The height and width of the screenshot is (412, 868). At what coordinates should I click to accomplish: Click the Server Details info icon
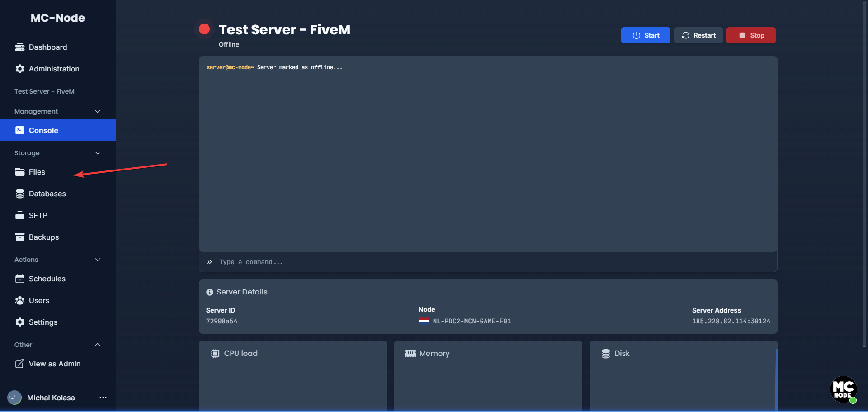coord(210,292)
